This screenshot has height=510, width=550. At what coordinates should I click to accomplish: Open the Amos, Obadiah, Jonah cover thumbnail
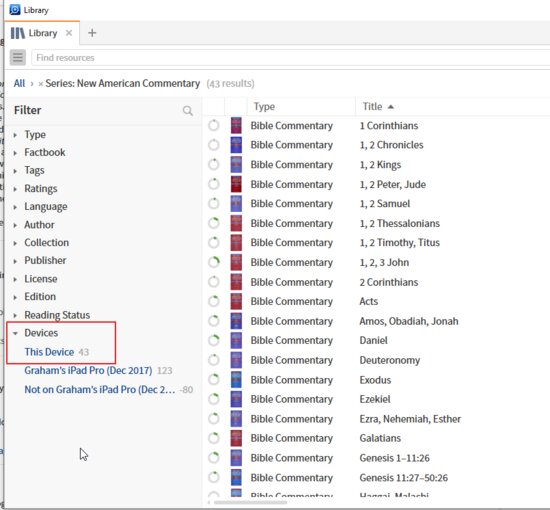(236, 321)
